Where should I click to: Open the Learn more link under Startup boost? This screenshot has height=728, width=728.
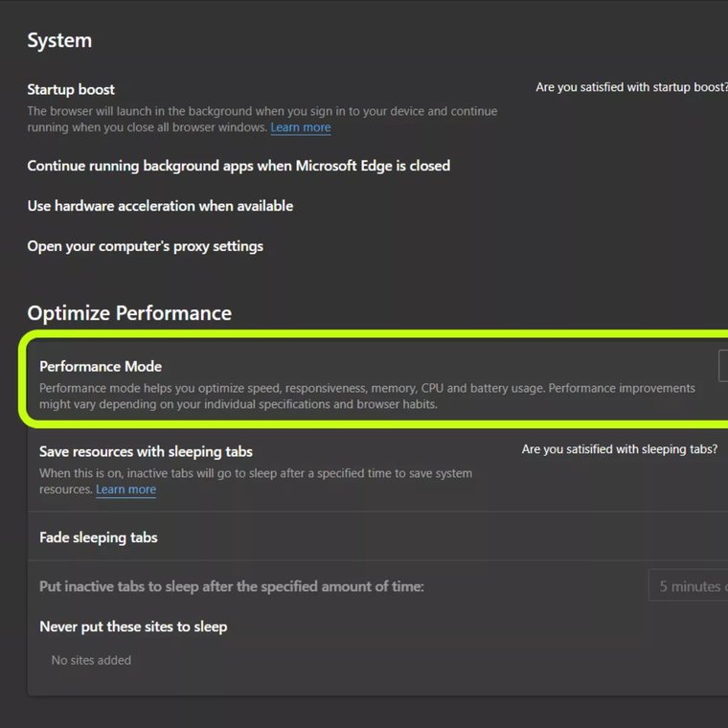tap(301, 127)
